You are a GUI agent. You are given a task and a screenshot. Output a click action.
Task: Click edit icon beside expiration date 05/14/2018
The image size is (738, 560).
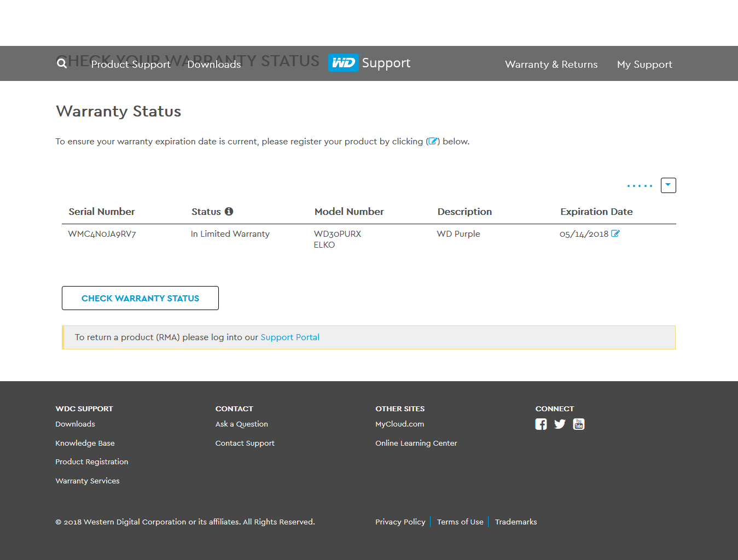(615, 234)
